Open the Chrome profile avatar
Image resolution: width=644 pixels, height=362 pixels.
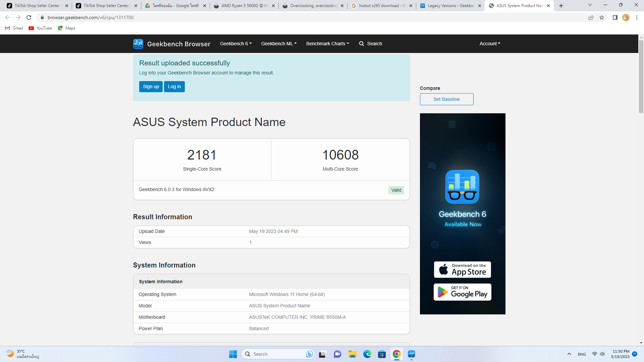626,17
